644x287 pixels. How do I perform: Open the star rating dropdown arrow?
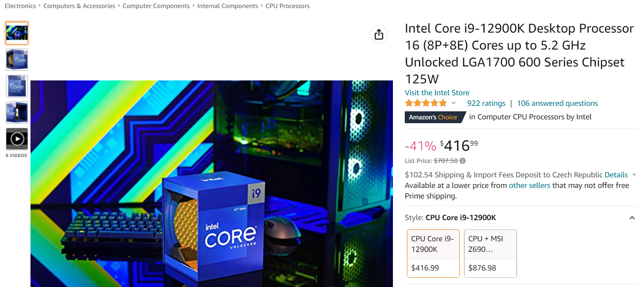[x=453, y=103]
